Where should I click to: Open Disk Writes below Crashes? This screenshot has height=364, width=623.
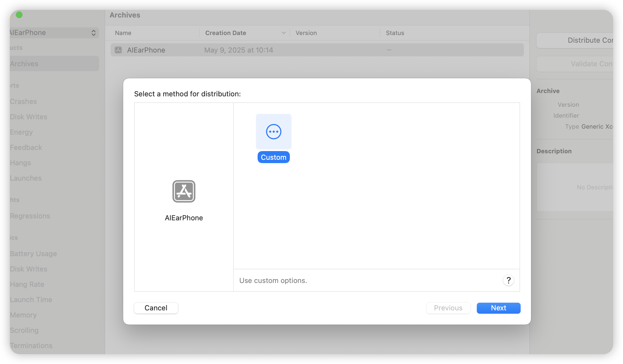(x=28, y=117)
